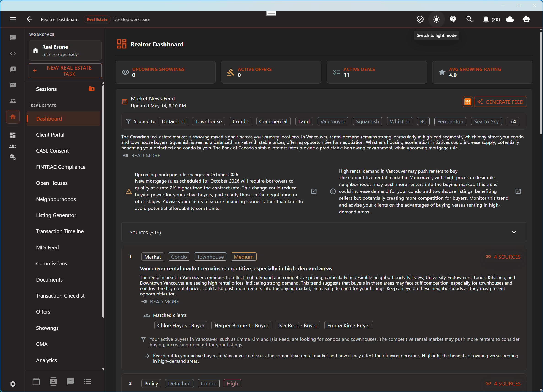Open the tasks checkmark circle icon

pos(420,19)
